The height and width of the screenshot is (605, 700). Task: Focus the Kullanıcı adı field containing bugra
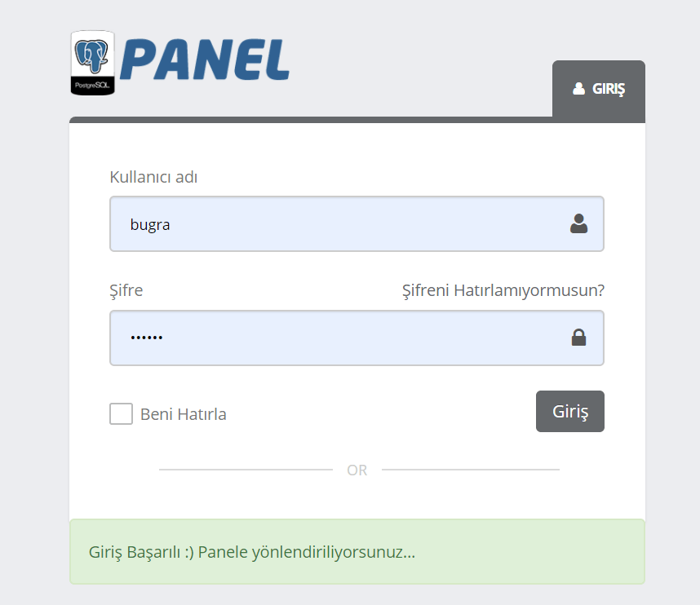click(x=357, y=223)
